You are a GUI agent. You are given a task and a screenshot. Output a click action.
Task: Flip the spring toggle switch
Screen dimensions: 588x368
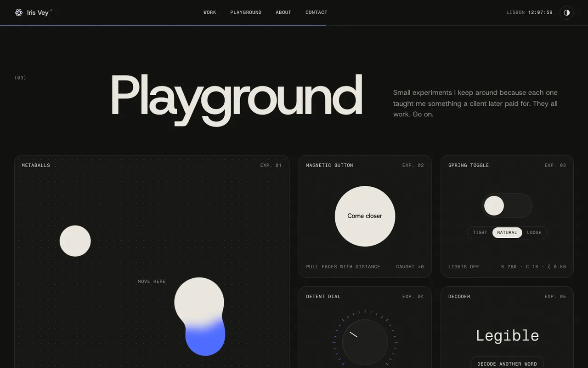[x=507, y=206]
